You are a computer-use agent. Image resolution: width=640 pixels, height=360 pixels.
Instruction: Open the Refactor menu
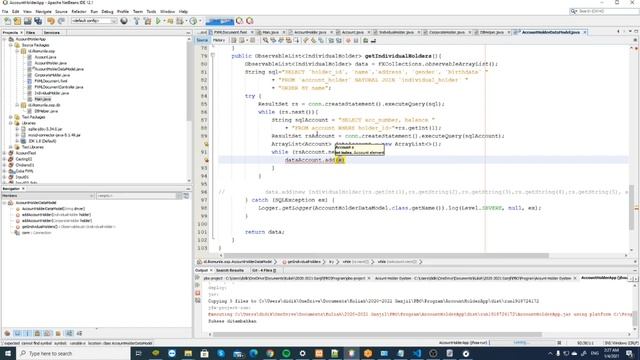click(x=79, y=11)
